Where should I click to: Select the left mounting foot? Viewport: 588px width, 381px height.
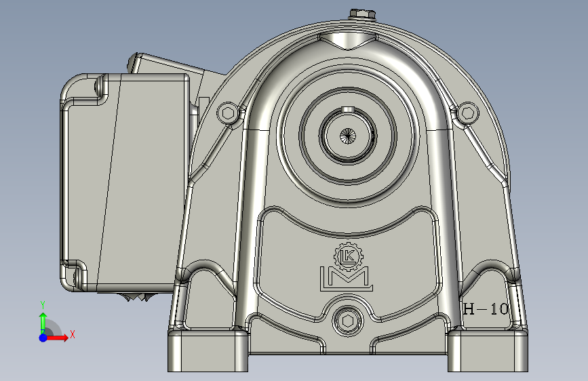pyautogui.click(x=208, y=351)
